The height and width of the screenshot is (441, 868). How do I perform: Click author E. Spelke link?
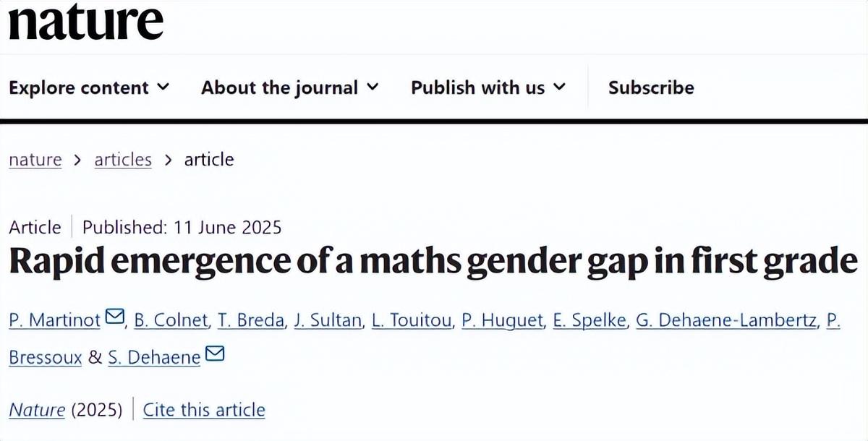pyautogui.click(x=590, y=320)
